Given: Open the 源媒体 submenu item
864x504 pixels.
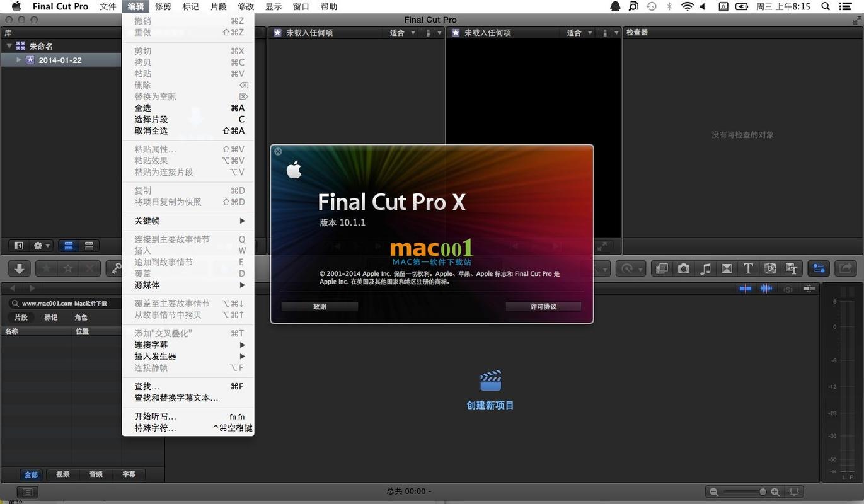Looking at the screenshot, I should 188,285.
